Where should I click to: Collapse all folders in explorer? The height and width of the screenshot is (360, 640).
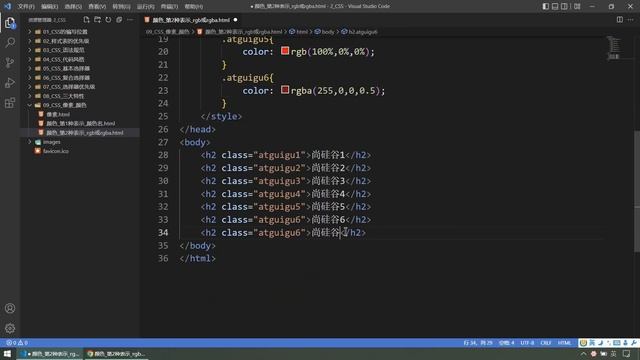pyautogui.click(x=119, y=20)
